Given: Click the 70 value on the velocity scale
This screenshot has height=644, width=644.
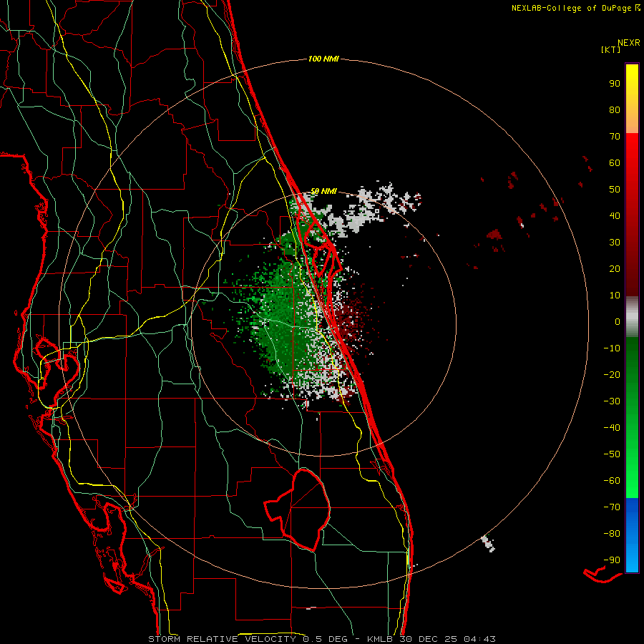Looking at the screenshot, I should coord(615,137).
